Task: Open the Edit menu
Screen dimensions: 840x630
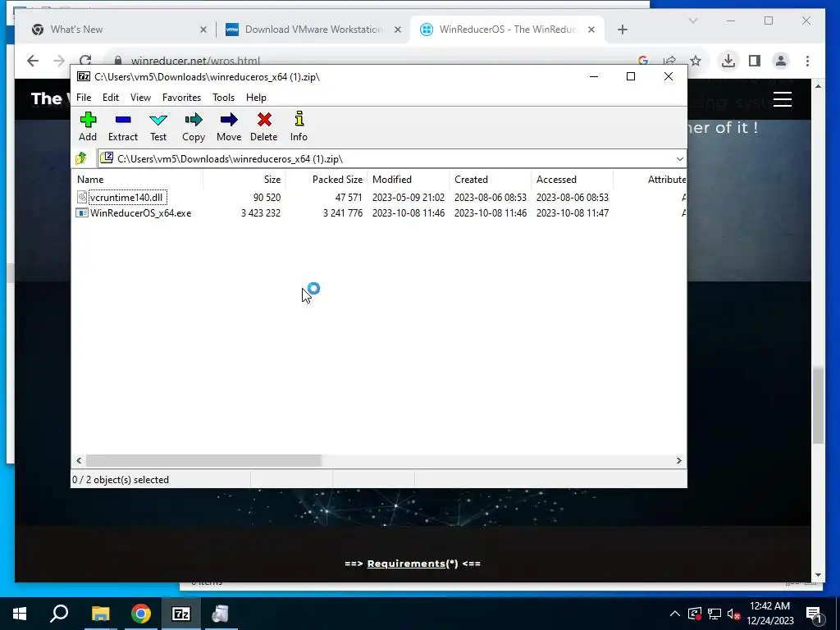Action: point(111,98)
